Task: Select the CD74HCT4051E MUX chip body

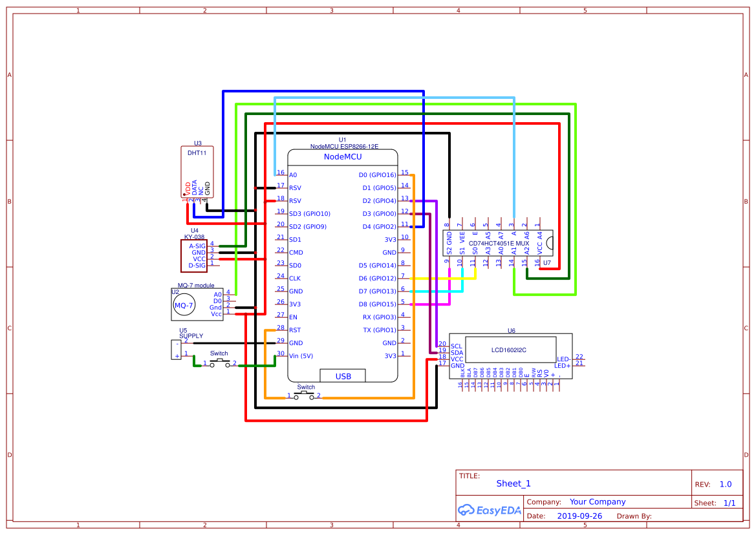Action: (x=498, y=243)
